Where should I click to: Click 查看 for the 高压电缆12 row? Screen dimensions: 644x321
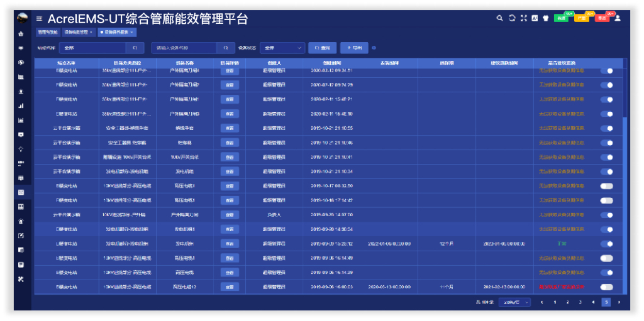pyautogui.click(x=230, y=286)
